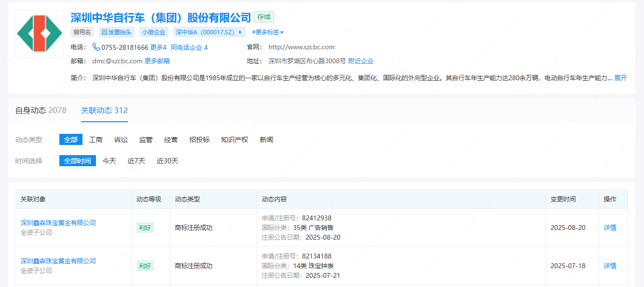Open 详情 for the 2025-07-18 record
This screenshot has width=644, height=287.
610,266
